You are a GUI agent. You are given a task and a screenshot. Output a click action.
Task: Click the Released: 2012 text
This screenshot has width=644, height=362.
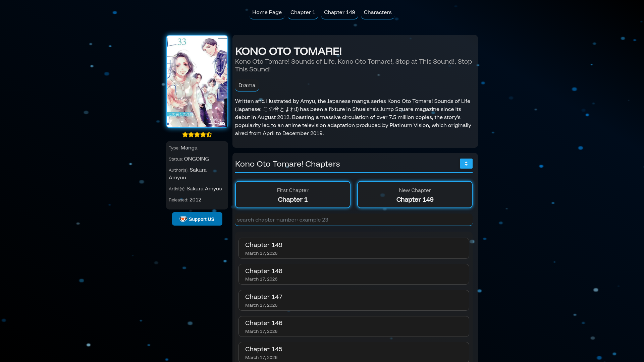185,200
